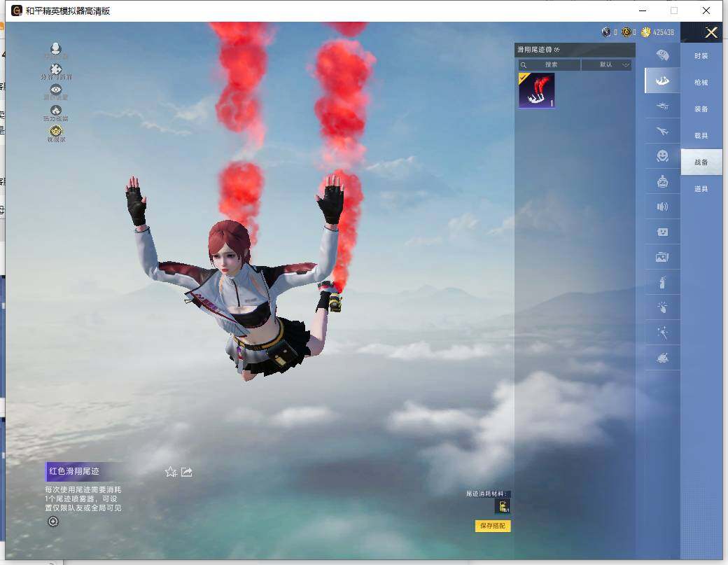Click the 热力连接 icon on left

[56, 111]
